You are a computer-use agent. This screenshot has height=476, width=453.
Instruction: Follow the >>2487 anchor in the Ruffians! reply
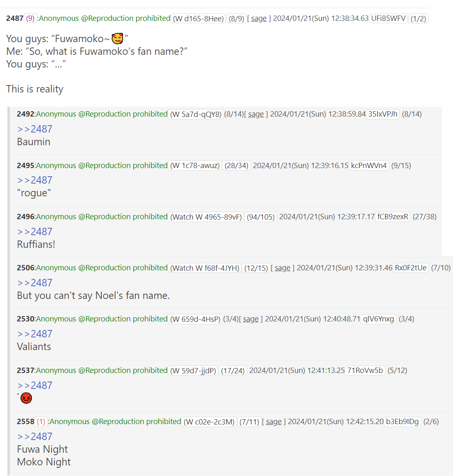[x=35, y=231]
